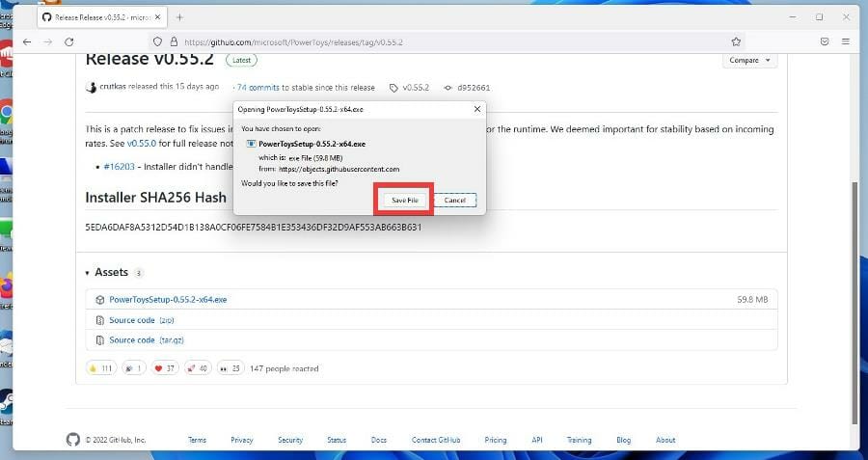868x460 pixels.
Task: Open 74 commits link
Action: [x=258, y=88]
